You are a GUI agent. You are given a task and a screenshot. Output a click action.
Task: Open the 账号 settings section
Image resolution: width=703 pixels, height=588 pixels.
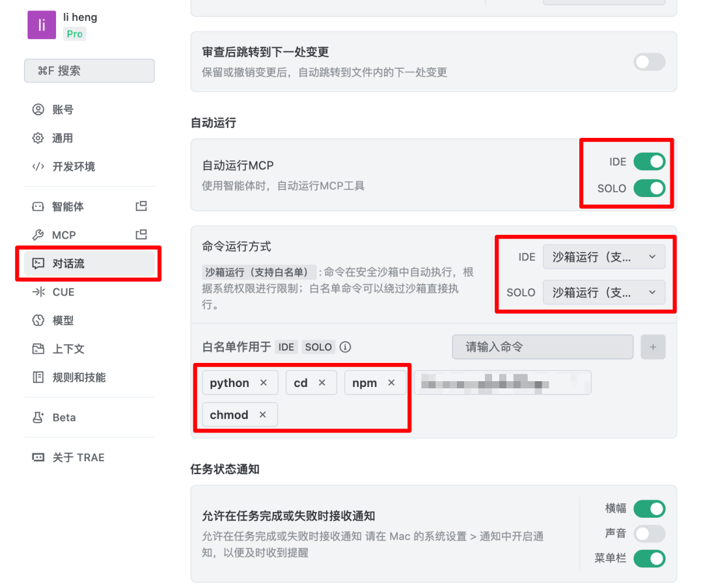(x=89, y=109)
